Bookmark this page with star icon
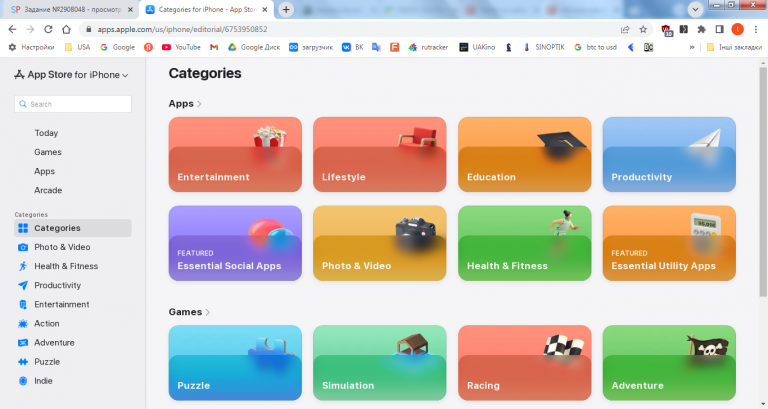 click(x=643, y=29)
